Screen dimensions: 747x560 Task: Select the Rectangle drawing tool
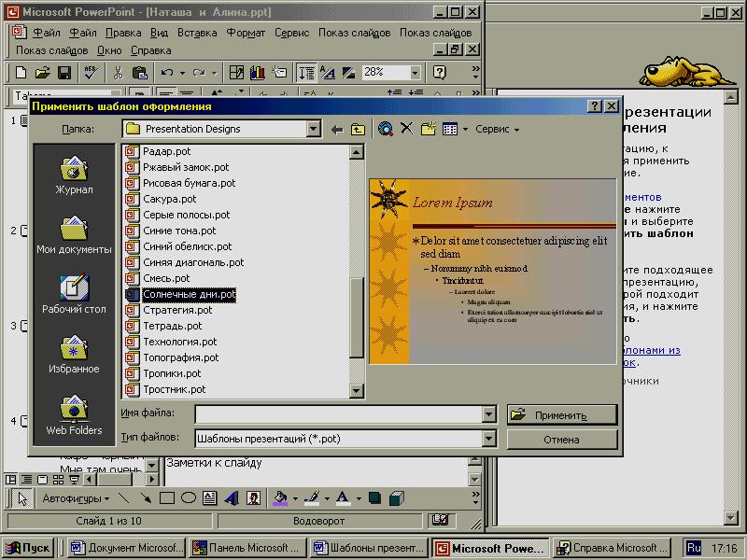[167, 498]
